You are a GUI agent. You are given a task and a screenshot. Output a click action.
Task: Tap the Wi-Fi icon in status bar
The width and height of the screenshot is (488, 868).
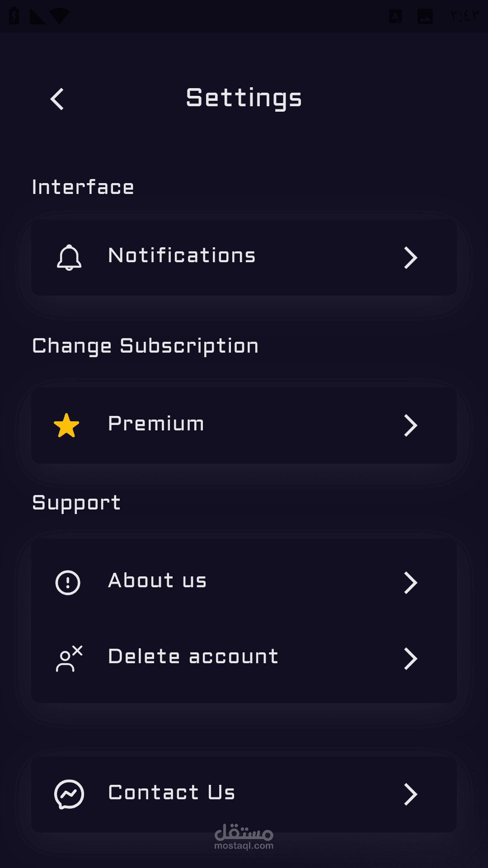(60, 16)
